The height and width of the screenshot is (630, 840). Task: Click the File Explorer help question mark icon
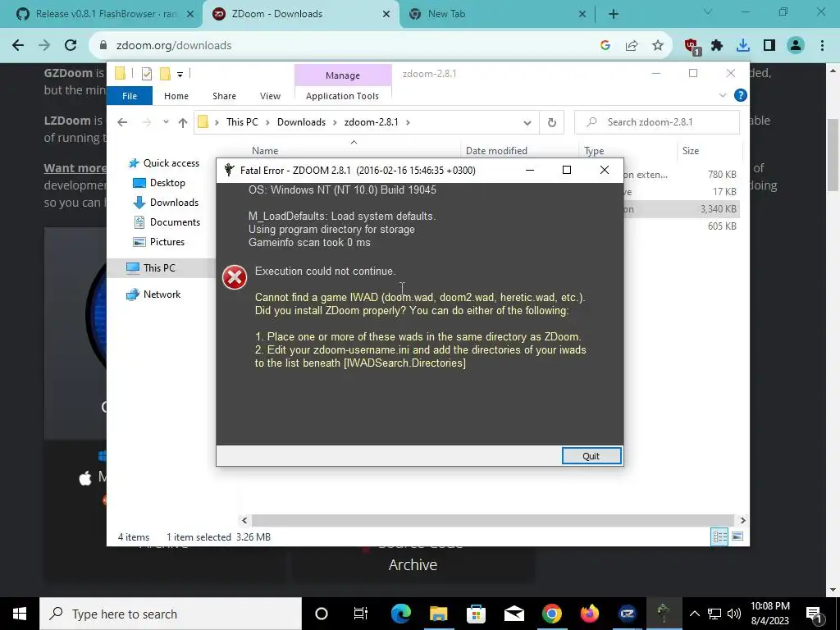(x=741, y=95)
